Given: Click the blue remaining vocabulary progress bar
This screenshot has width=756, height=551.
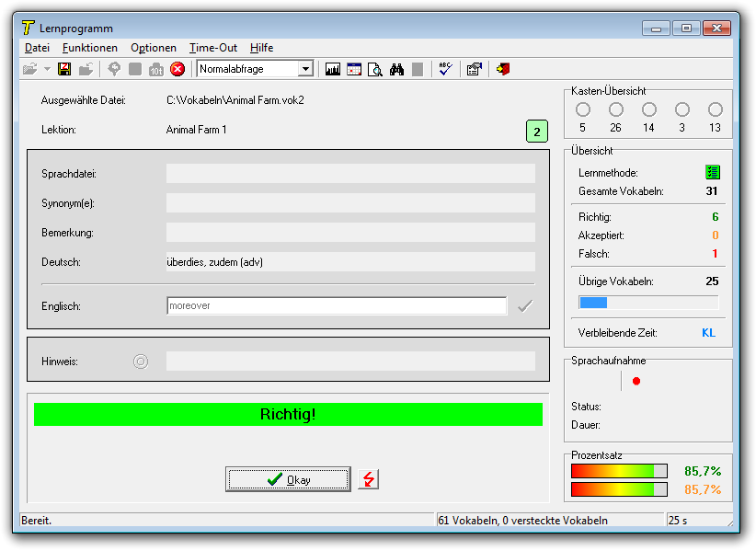Looking at the screenshot, I should 648,303.
